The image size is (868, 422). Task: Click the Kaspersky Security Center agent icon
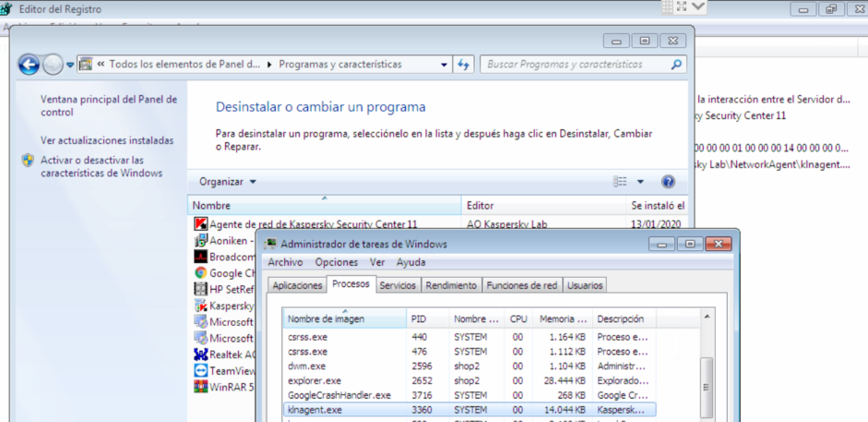click(200, 223)
